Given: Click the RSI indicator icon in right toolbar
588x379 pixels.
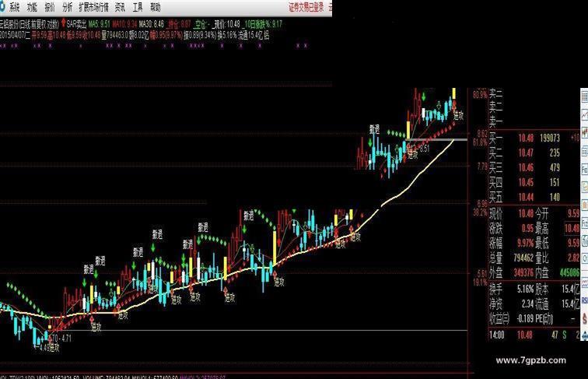Looking at the screenshot, I should tap(585, 300).
